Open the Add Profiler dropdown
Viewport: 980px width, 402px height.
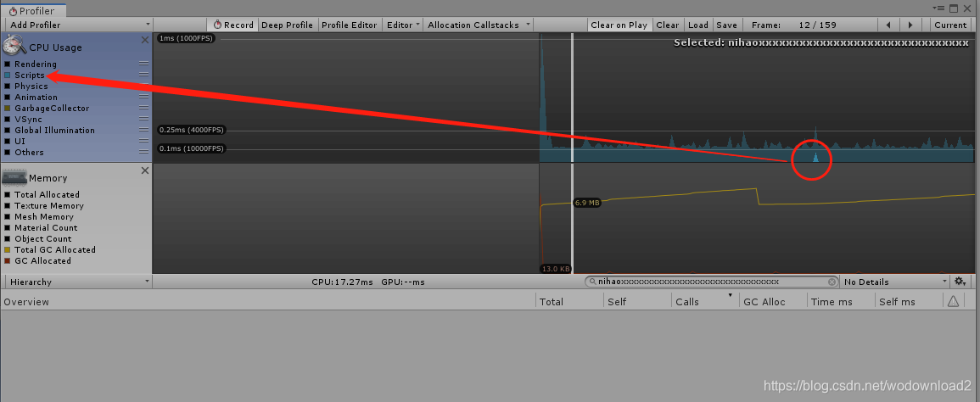(78, 25)
